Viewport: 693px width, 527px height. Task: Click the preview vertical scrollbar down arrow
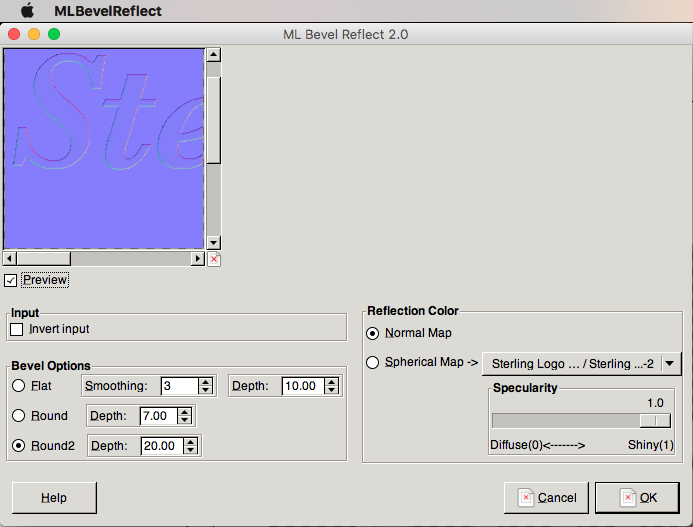tap(214, 243)
